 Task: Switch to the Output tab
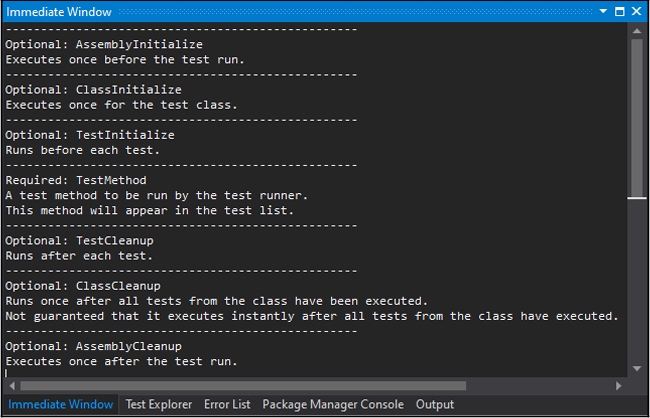pos(434,405)
